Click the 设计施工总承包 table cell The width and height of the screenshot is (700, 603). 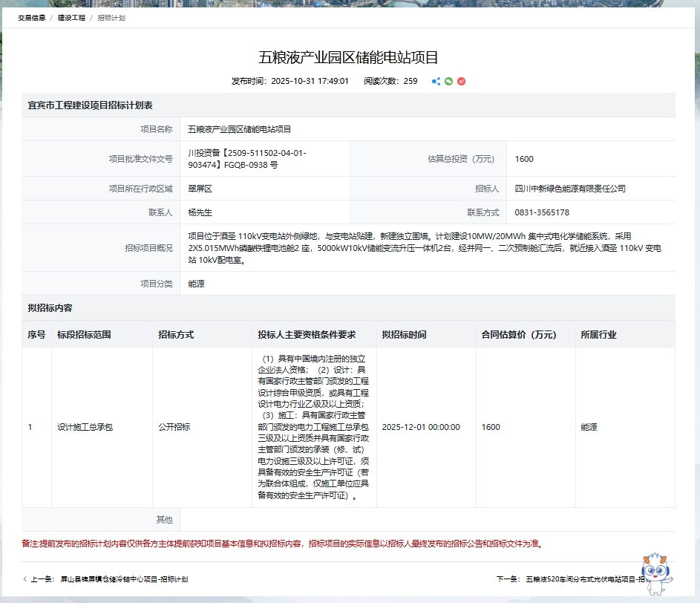tap(85, 427)
